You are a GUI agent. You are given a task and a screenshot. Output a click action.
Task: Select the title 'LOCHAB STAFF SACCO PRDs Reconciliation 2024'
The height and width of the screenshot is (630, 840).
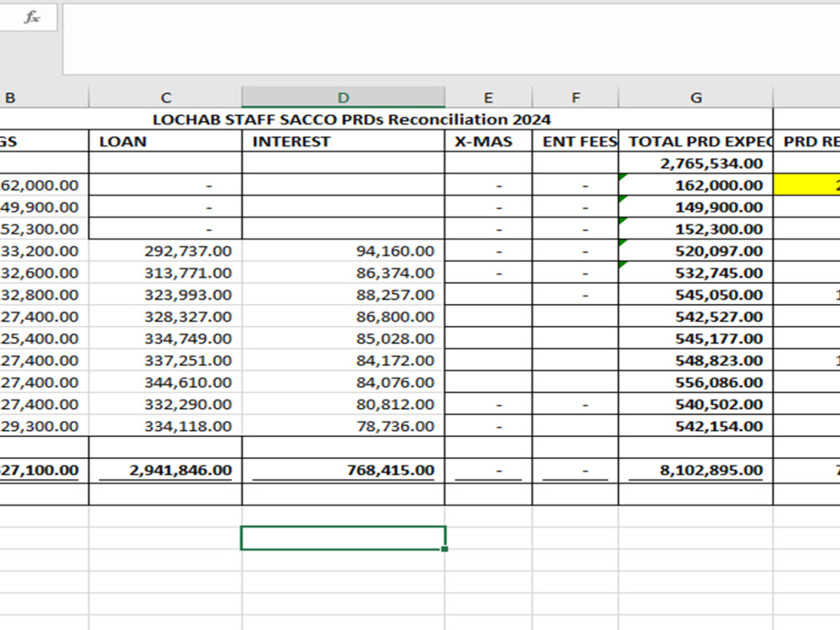pyautogui.click(x=351, y=119)
